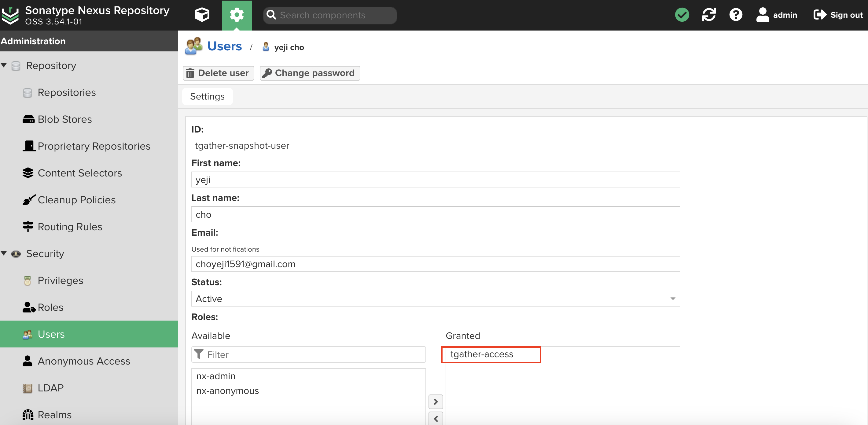
Task: Open Privileges in sidebar
Action: click(x=60, y=280)
